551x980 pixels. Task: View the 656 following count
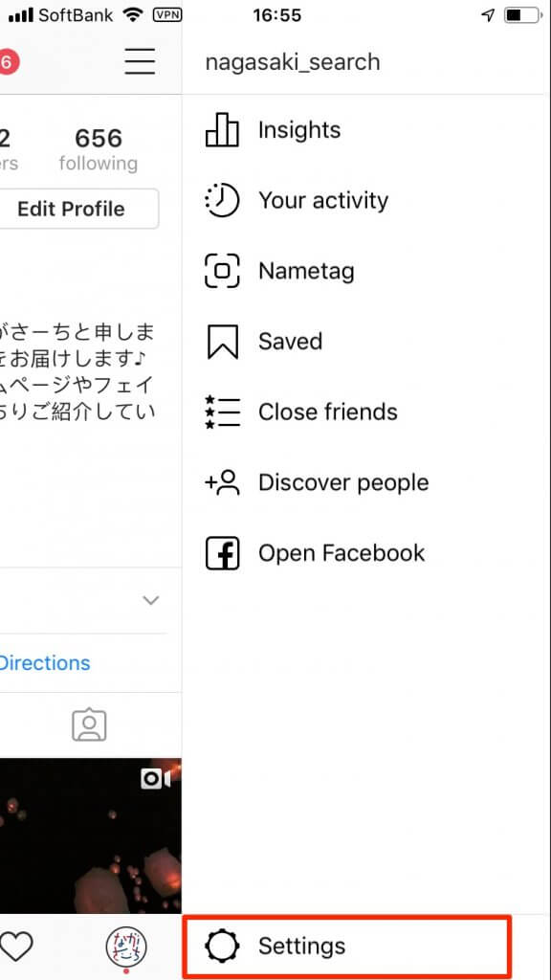coord(99,149)
